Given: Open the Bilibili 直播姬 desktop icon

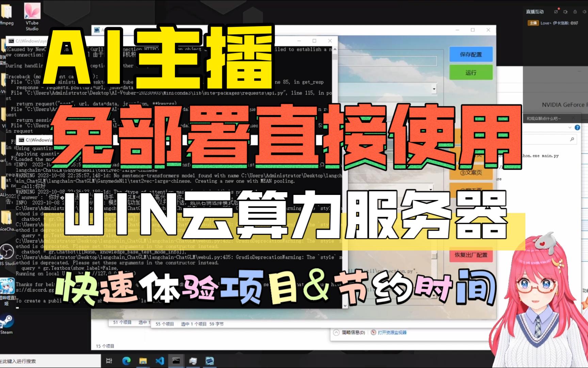Looking at the screenshot, I should pyautogui.click(x=7, y=291).
